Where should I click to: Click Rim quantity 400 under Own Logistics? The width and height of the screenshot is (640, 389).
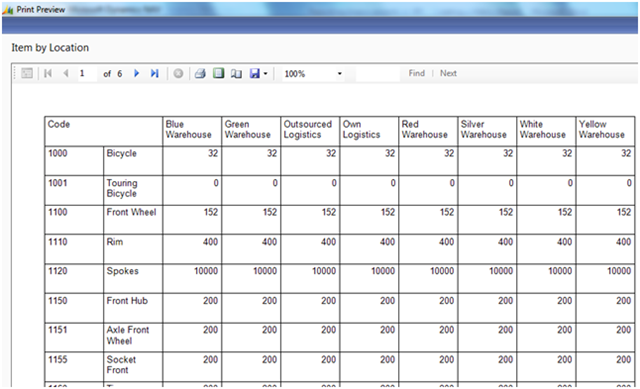tap(387, 242)
